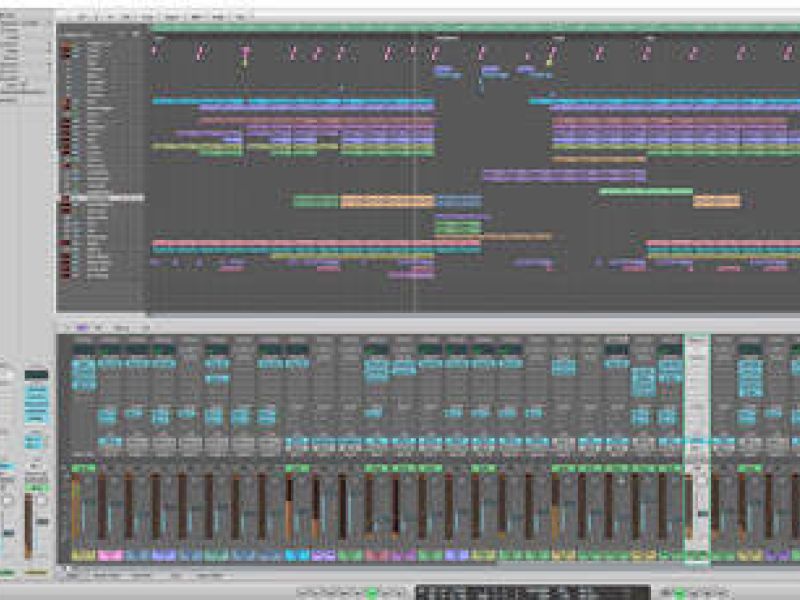The image size is (800, 600).
Task: Select the first tab below the mixer panel
Action: point(72,574)
